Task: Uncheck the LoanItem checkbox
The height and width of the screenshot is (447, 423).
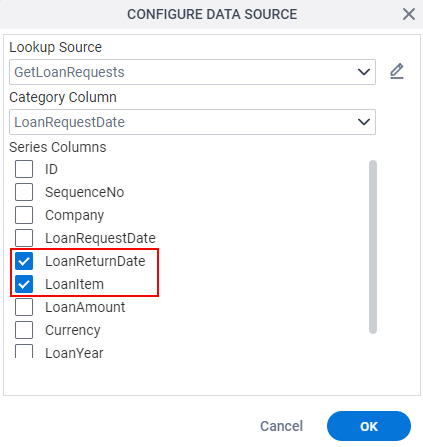Action: (24, 284)
